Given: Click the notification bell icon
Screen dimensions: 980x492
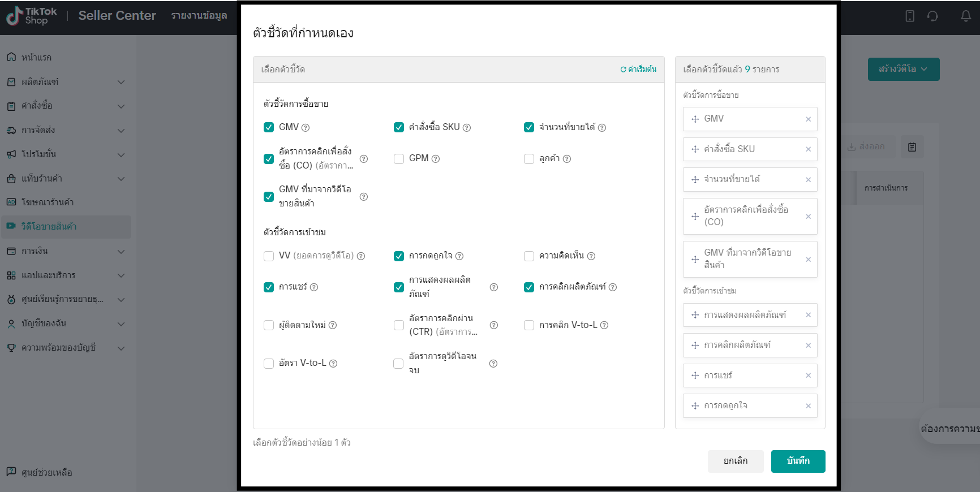Looking at the screenshot, I should 966,16.
